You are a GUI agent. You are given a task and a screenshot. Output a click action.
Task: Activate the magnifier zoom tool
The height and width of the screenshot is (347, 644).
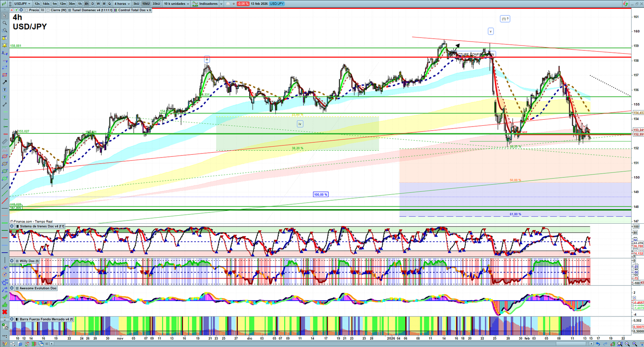pos(5,23)
